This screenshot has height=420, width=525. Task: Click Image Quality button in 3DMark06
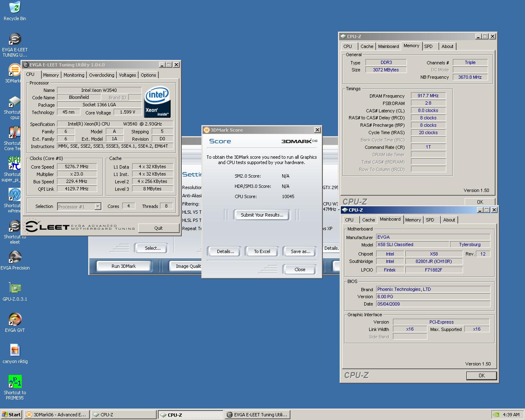[186, 266]
